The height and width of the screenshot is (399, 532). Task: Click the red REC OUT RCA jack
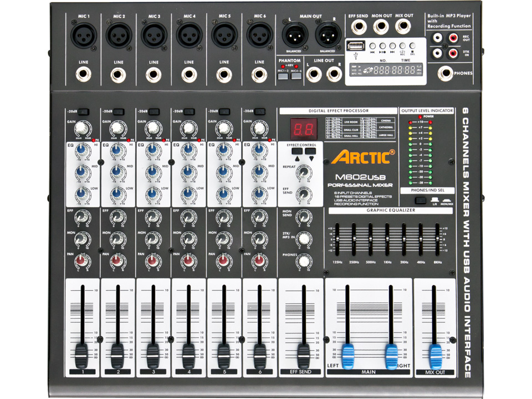coord(453,37)
